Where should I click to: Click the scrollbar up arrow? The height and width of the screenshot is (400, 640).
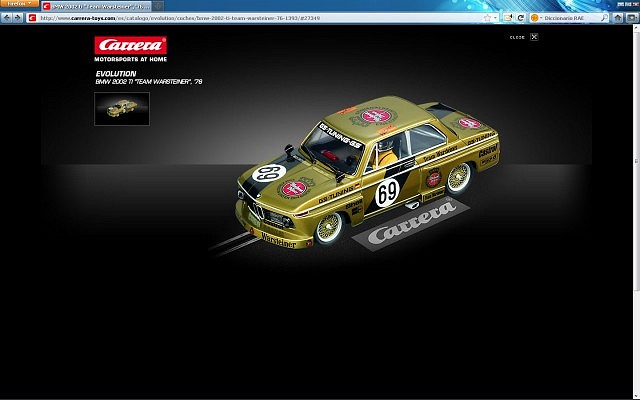point(636,28)
